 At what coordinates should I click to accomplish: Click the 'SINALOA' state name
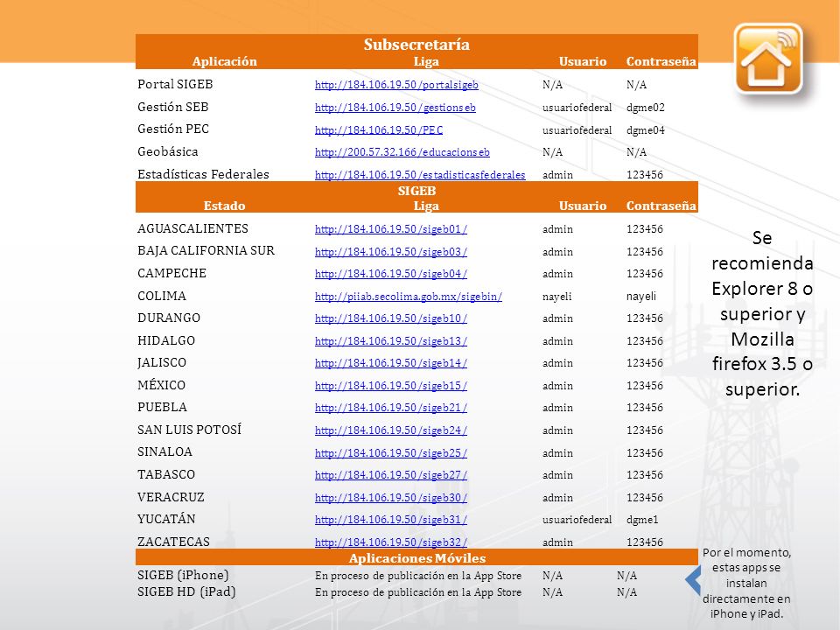[x=165, y=451]
